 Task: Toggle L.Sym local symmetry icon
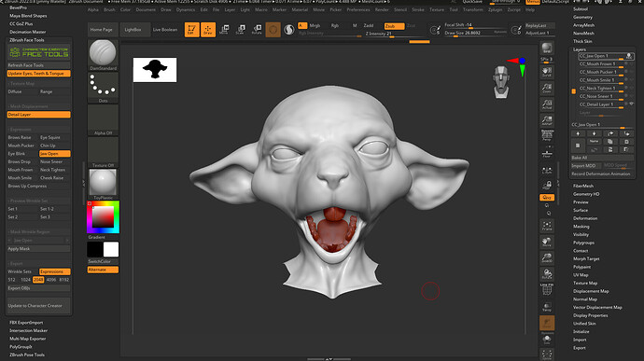click(547, 171)
